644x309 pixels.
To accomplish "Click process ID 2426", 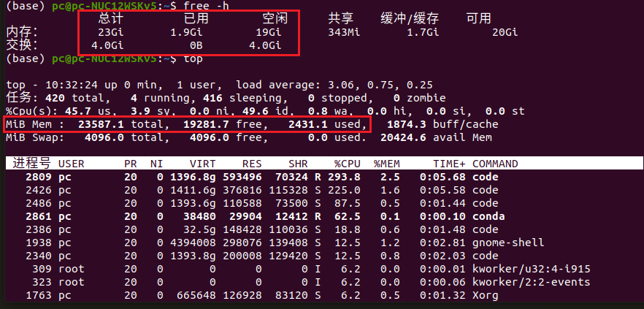I will point(39,190).
